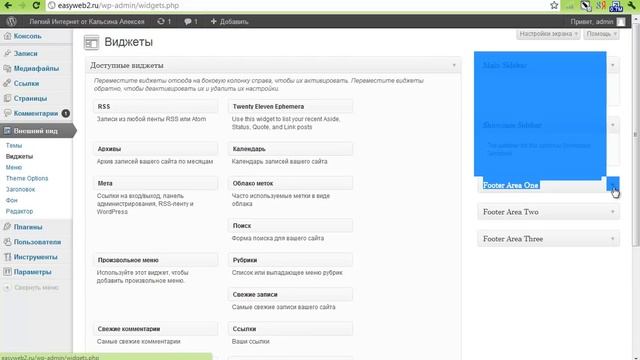Click the WordPress logo in admin bar
640x360 pixels.
[x=11, y=22]
